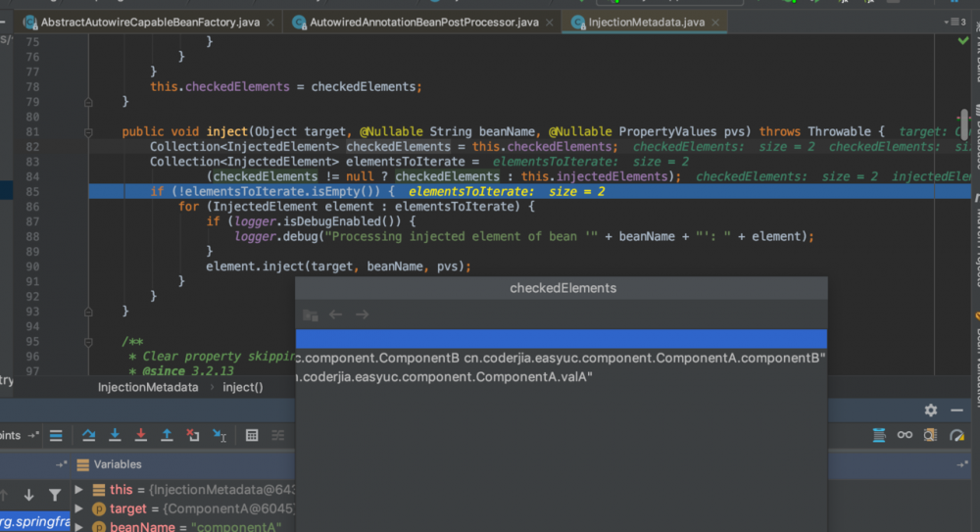The width and height of the screenshot is (980, 532).
Task: Toggle fold marker at line 79
Action: (x=88, y=102)
